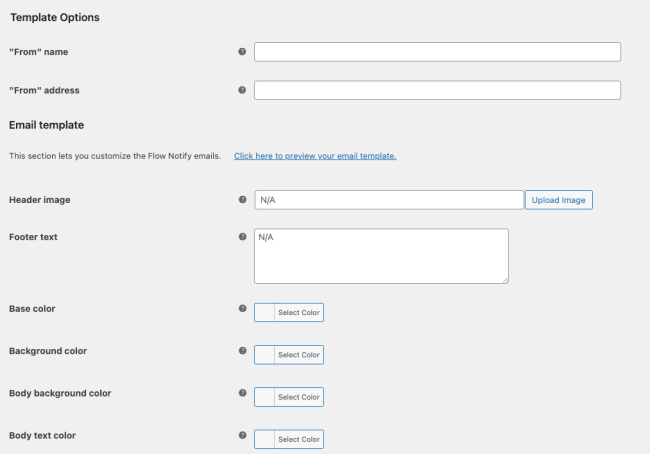This screenshot has height=454, width=650.
Task: Focus the "From" name text field
Action: (437, 52)
